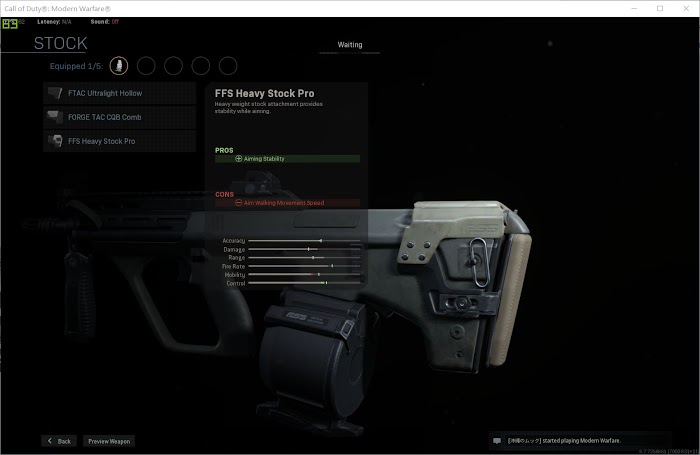Screen dimensions: 700x455
Task: Click the Accuracy stat bar
Action: click(304, 241)
